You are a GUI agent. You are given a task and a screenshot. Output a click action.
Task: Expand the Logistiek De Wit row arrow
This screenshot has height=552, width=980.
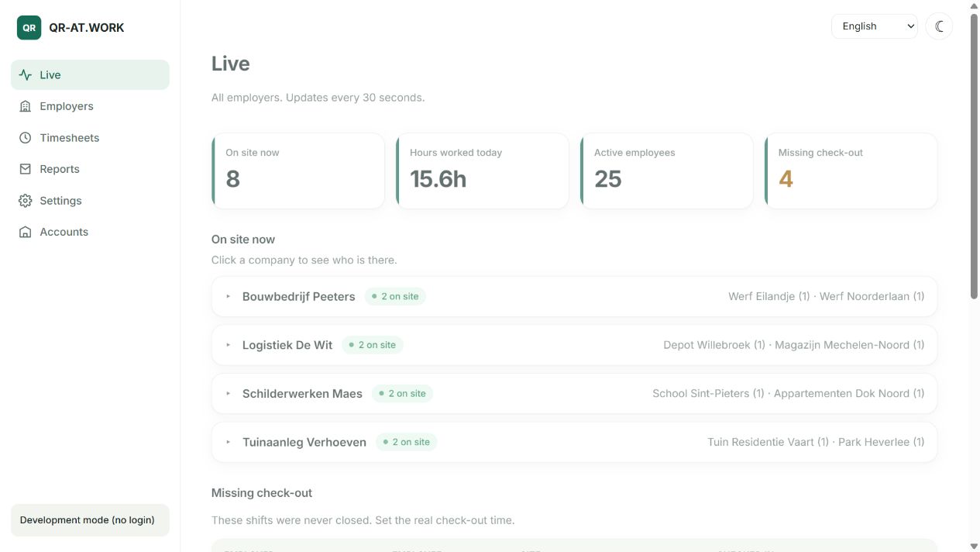pyautogui.click(x=229, y=345)
